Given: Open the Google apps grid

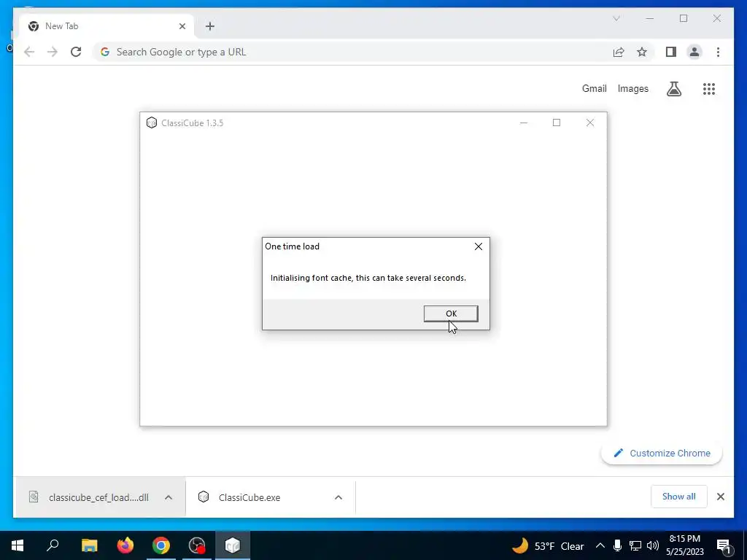Looking at the screenshot, I should click(709, 88).
